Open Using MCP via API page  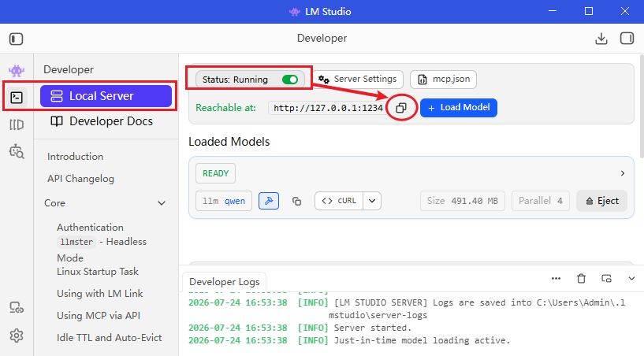click(99, 315)
